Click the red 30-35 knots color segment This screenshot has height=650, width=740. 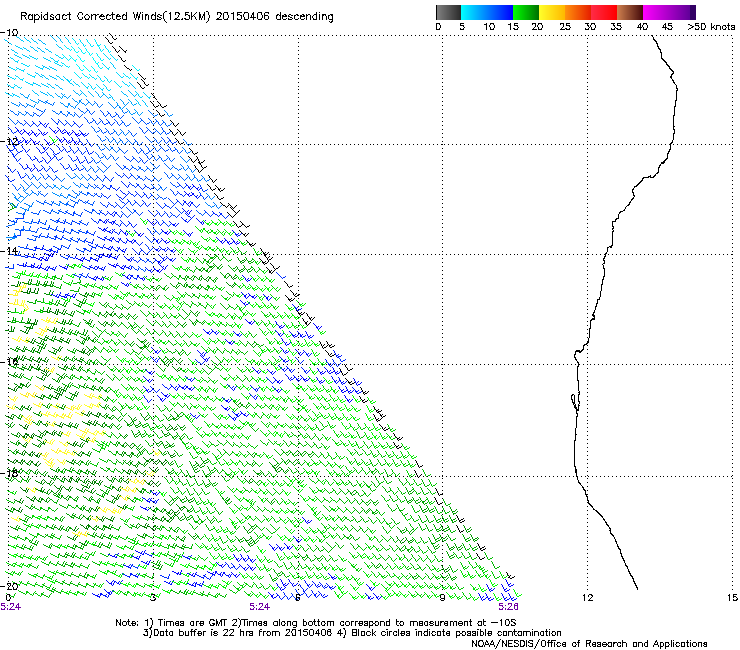click(x=604, y=12)
